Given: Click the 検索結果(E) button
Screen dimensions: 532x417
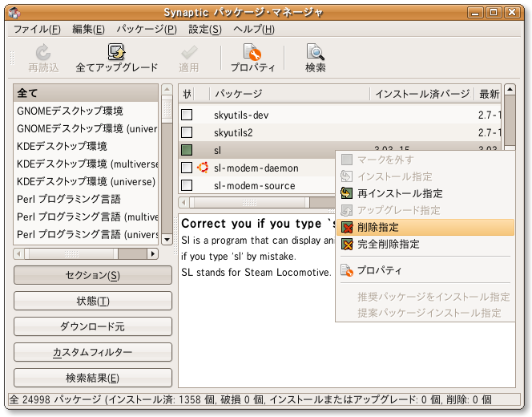Looking at the screenshot, I should [93, 378].
